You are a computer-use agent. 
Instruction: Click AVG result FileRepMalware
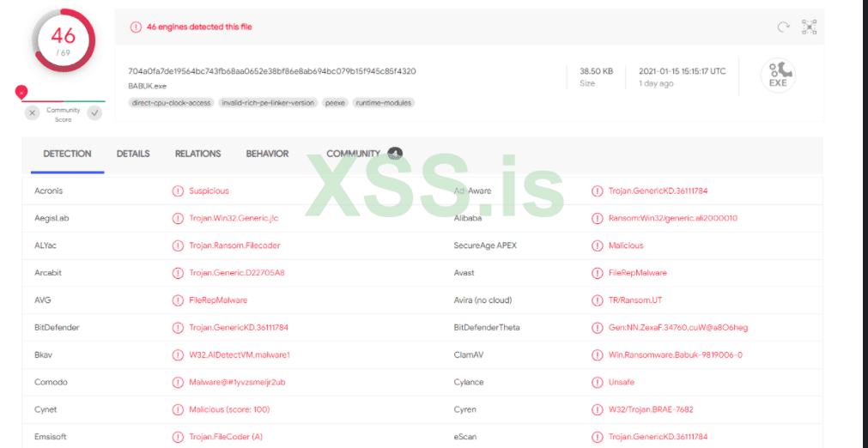[218, 300]
